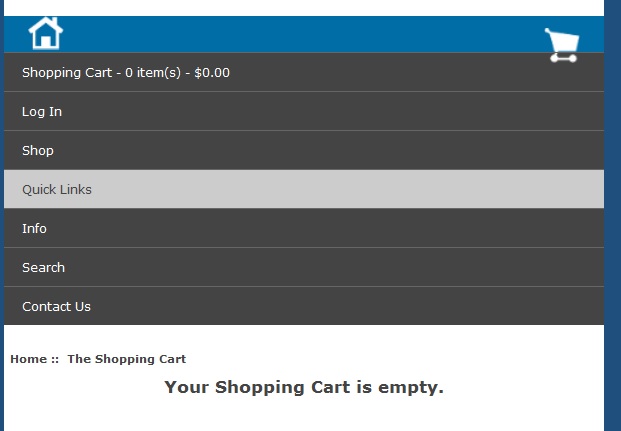Select Log In from the menu
Viewport: 621px width, 431px height.
click(304, 111)
